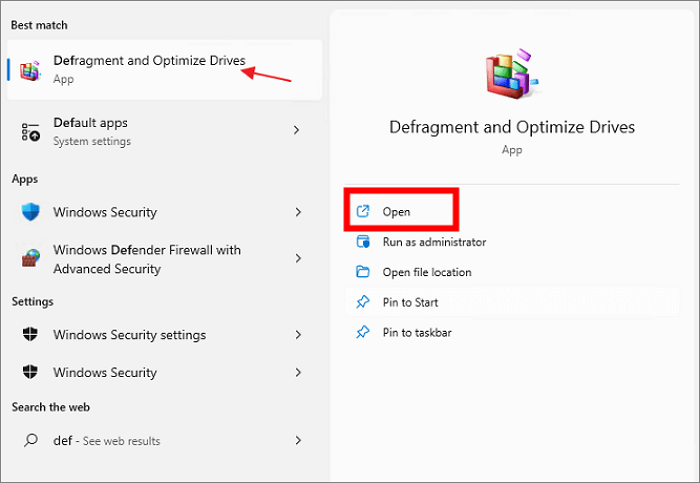Choose Run as administrator
Viewport: 700px width, 483px height.
click(x=434, y=242)
